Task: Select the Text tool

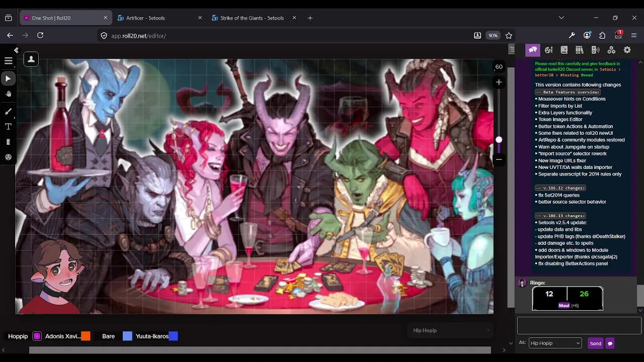Action: tap(8, 127)
